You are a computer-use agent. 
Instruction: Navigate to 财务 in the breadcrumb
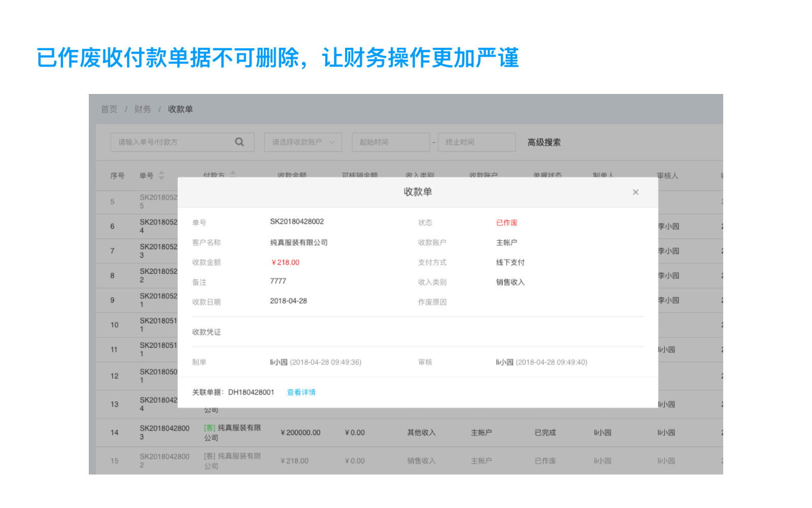coord(143,109)
